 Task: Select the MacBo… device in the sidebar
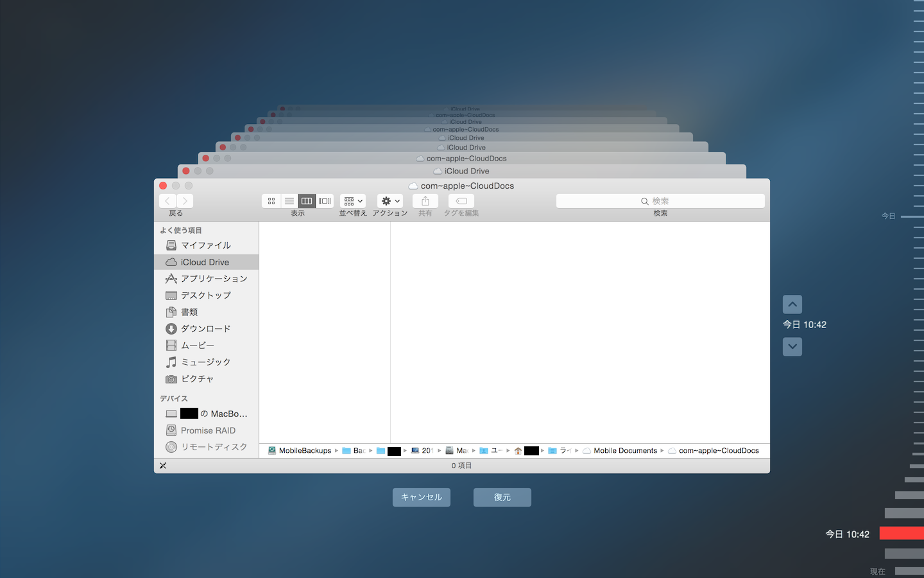click(206, 414)
